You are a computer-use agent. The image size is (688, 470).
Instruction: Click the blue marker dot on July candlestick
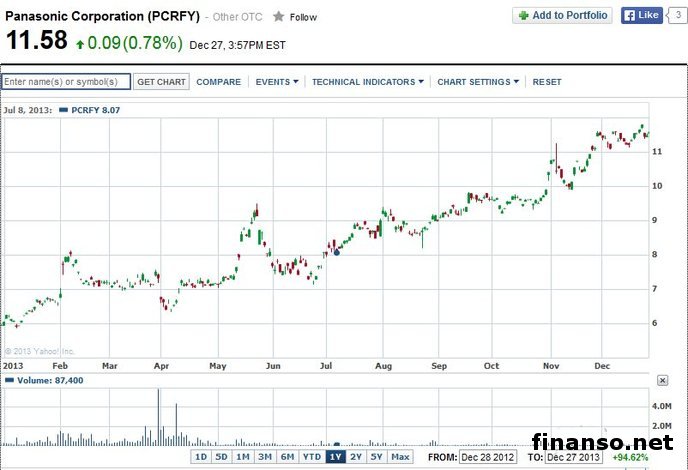pos(336,252)
